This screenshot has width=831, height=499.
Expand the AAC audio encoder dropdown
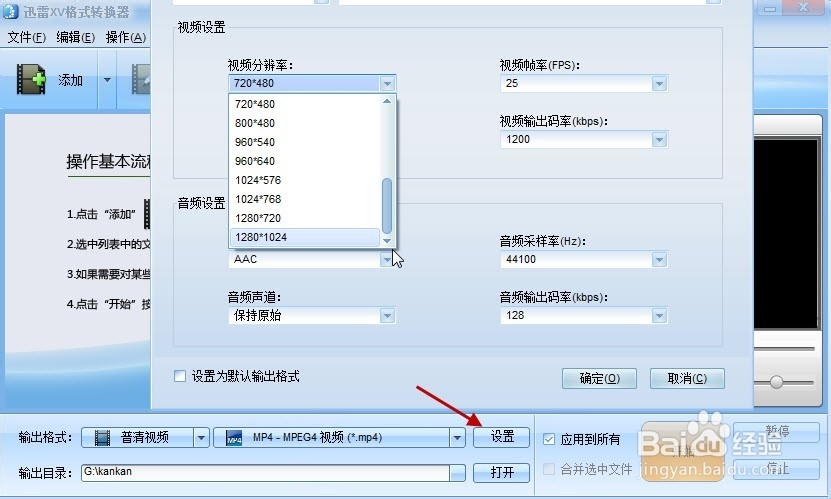pos(387,260)
